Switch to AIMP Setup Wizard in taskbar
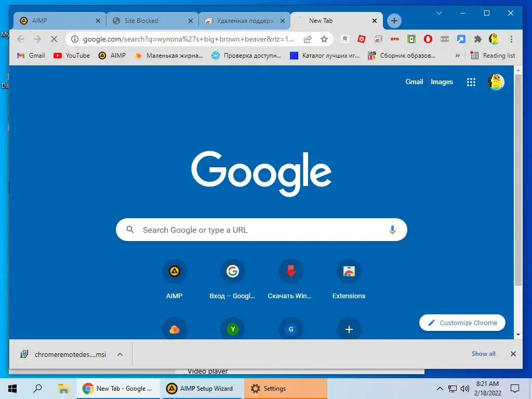 [x=202, y=389]
